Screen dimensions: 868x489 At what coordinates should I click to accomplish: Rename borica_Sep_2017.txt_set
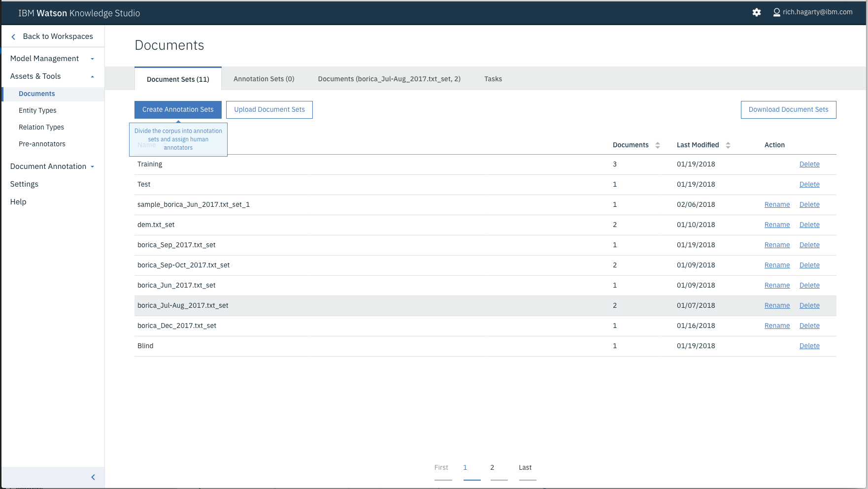point(777,245)
